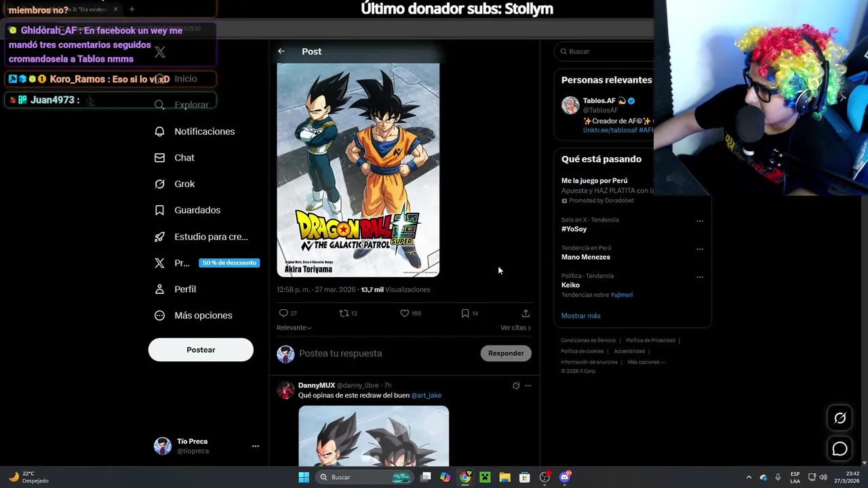The height and width of the screenshot is (488, 868).
Task: Open more options for #YoSoy trend
Action: [700, 221]
